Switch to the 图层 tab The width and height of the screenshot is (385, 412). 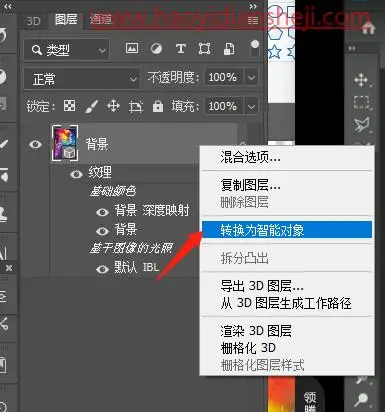coord(66,20)
